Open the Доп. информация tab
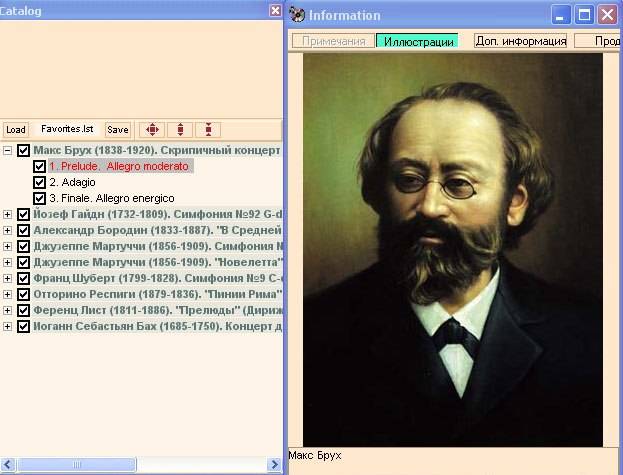Viewport: 623px width, 475px height. [520, 41]
